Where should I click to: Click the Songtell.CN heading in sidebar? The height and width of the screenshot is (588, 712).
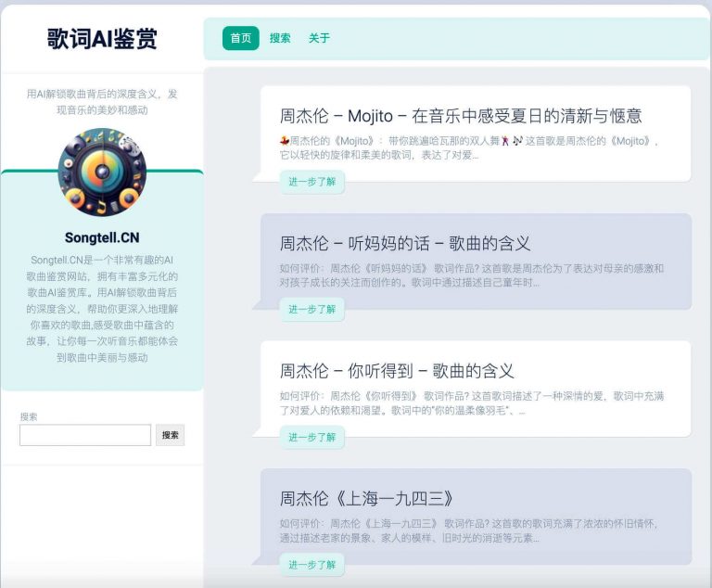[x=102, y=237]
